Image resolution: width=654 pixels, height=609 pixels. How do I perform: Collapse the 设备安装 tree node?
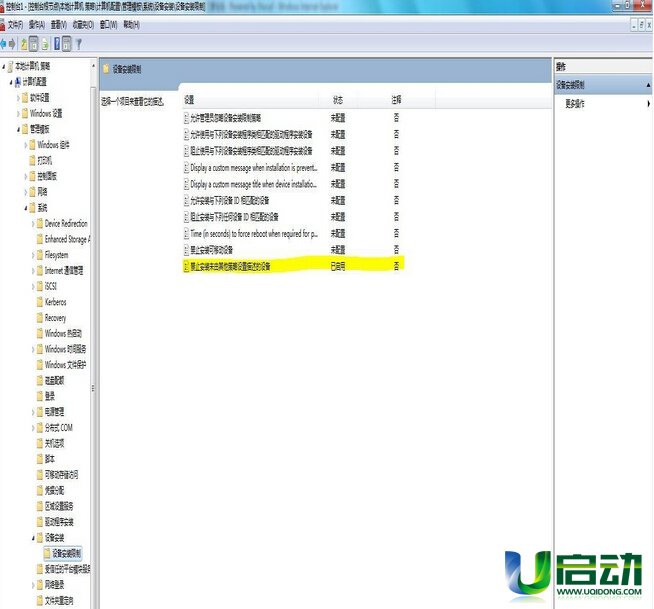pyautogui.click(x=27, y=537)
